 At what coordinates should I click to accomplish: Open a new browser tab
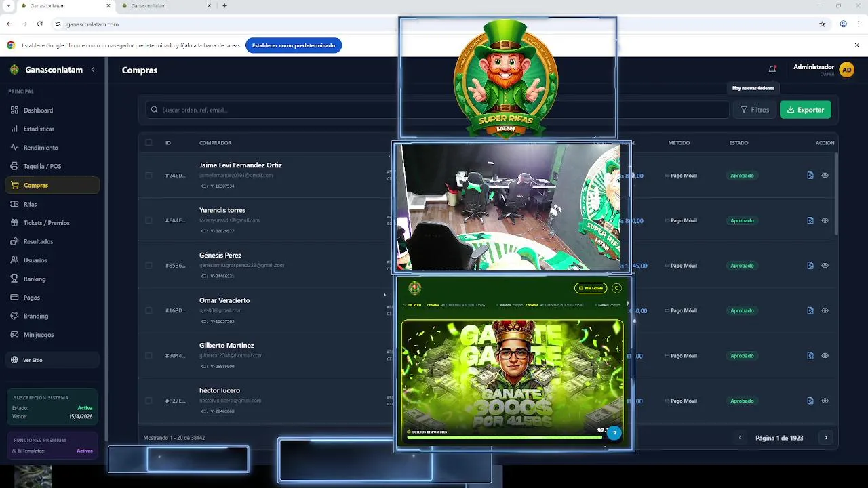click(x=224, y=6)
